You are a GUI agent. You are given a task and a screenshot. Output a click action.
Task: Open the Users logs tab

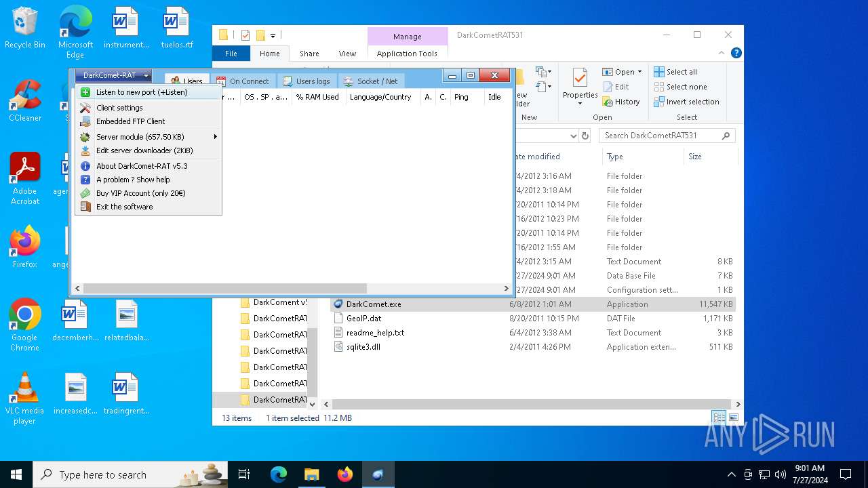coord(307,81)
